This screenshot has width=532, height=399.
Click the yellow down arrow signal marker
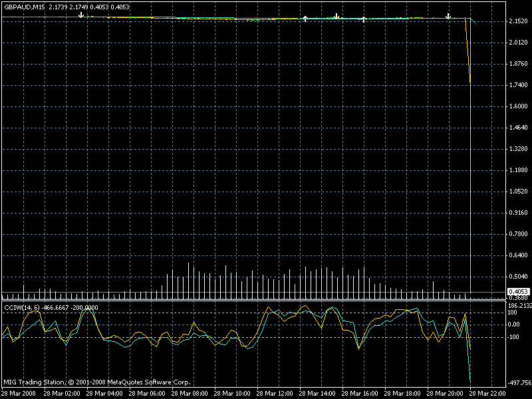(x=337, y=15)
